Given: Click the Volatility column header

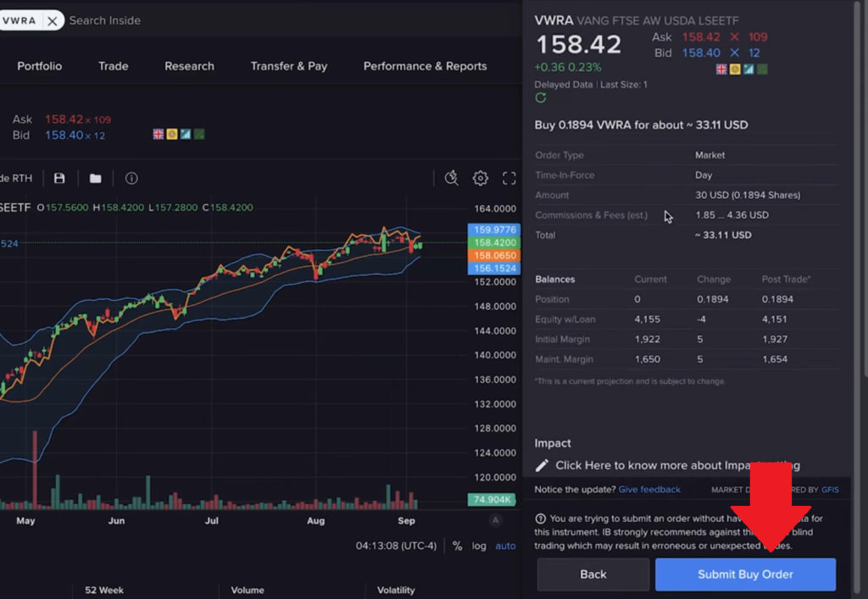Looking at the screenshot, I should (396, 591).
